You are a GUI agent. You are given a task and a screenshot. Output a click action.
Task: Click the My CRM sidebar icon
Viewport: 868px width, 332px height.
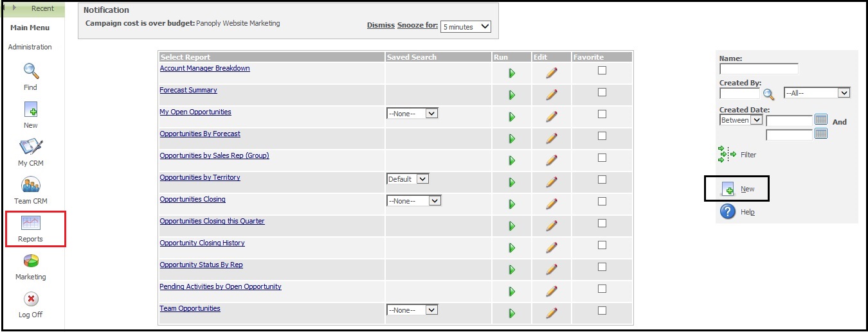pos(31,147)
